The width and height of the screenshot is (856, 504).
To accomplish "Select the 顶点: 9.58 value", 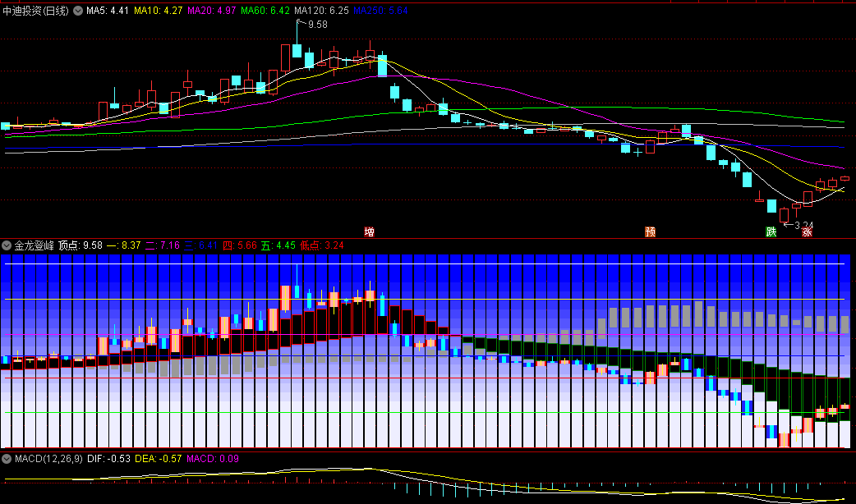I will 81,245.
